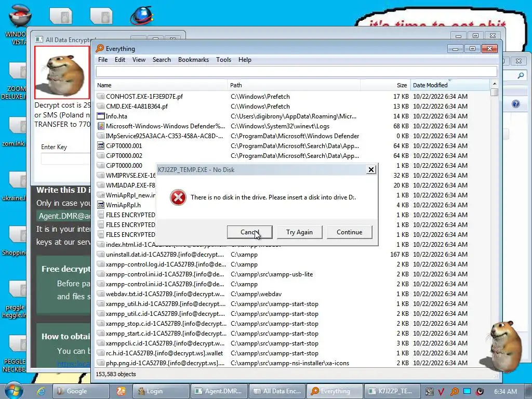Screen dimensions: 532x399
Task: Click the hamster picture in All Data Encrypted window
Action: pos(62,72)
